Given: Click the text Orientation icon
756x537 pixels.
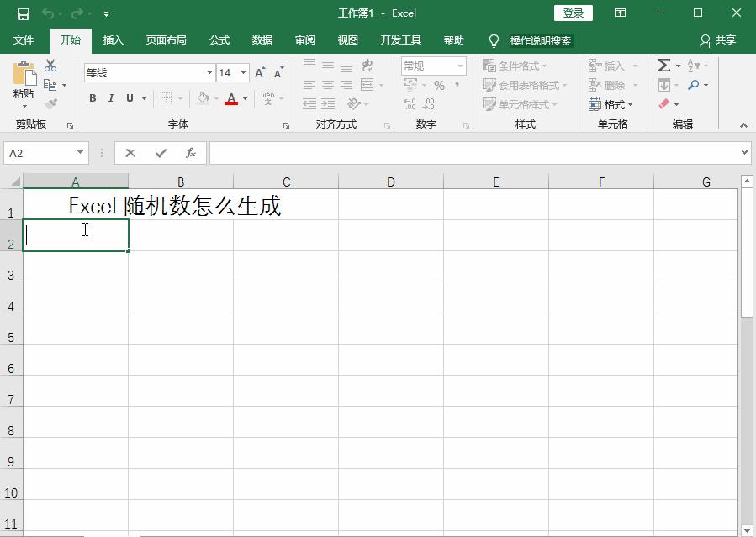Looking at the screenshot, I should click(354, 103).
